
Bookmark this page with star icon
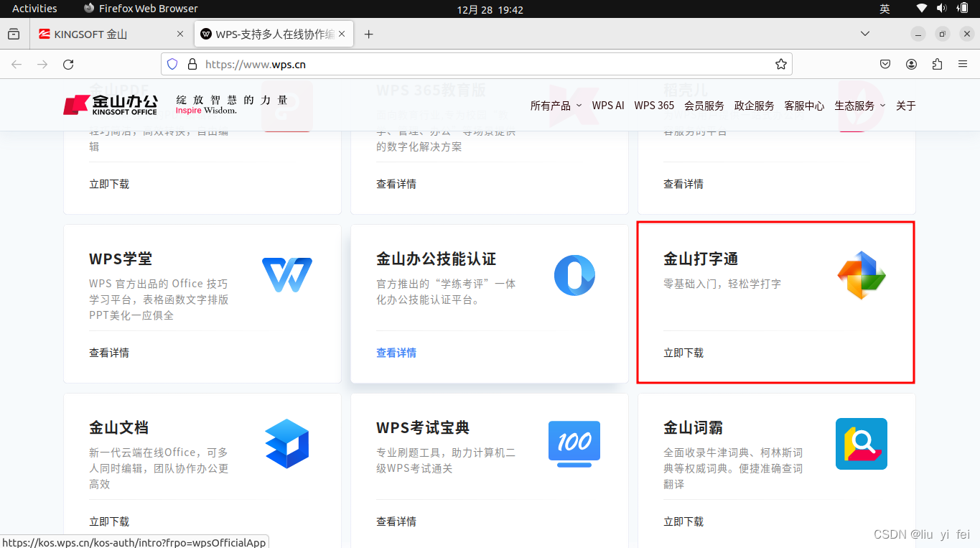click(781, 64)
